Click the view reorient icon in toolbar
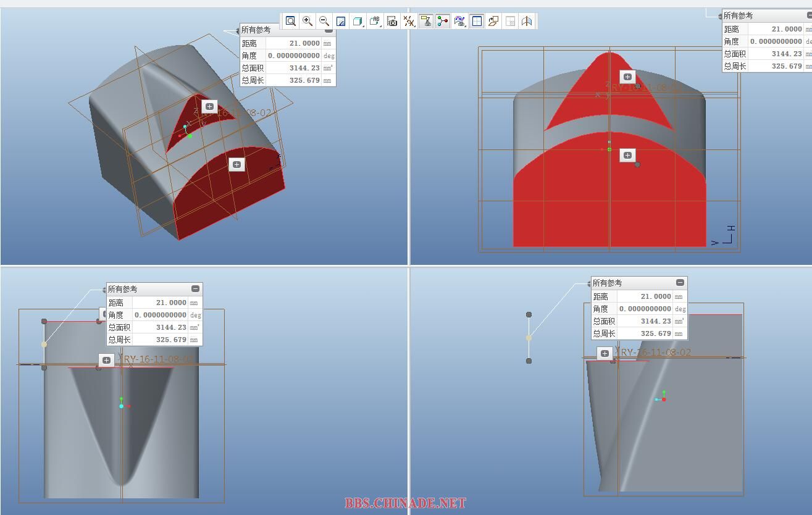Viewport: 812px width, 515px height. pyautogui.click(x=493, y=21)
